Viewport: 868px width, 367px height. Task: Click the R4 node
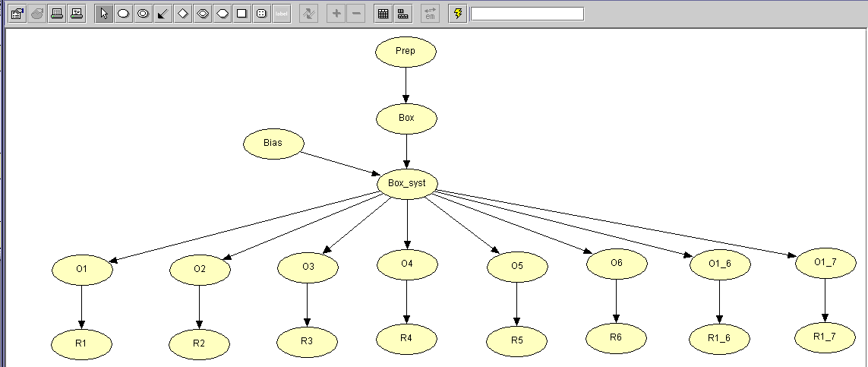407,337
